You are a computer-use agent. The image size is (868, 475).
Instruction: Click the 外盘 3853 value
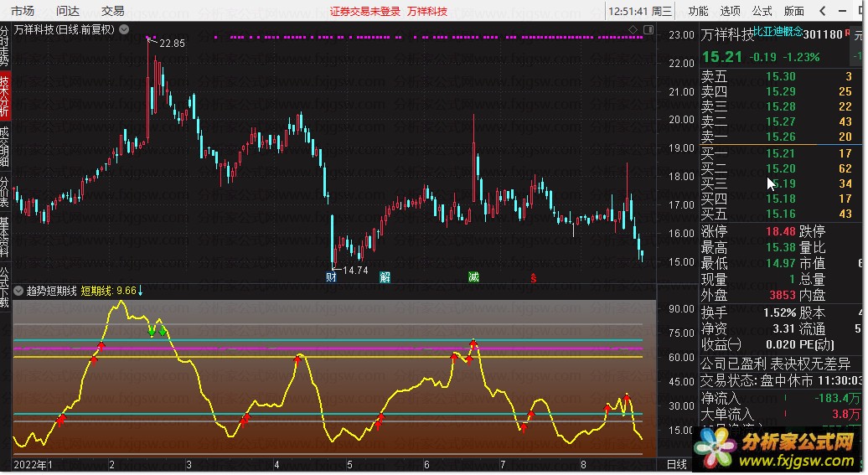(x=783, y=295)
